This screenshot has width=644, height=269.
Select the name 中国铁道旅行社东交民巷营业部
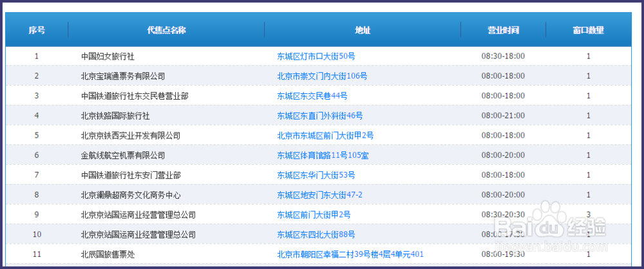tap(135, 96)
